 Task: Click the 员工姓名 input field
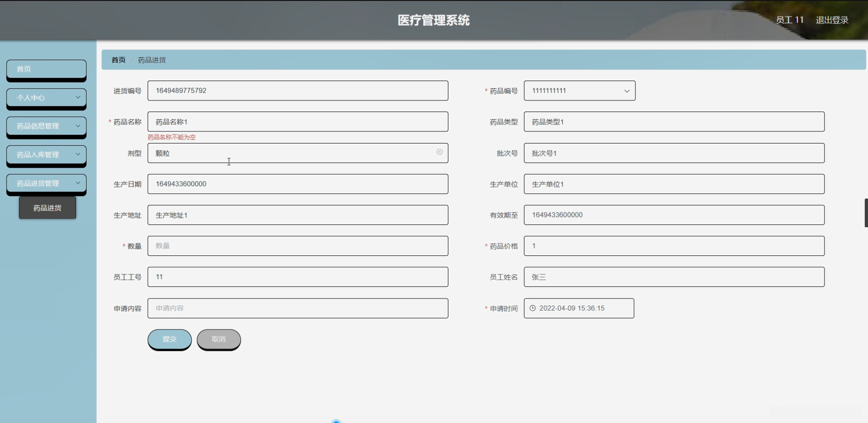tap(674, 277)
